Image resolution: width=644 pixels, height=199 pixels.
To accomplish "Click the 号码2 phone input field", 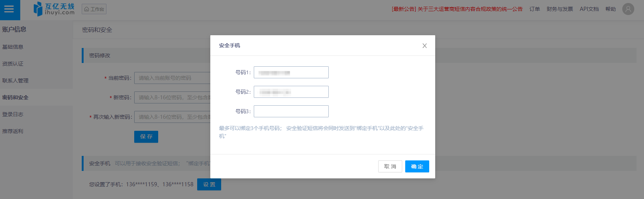I will click(x=291, y=92).
